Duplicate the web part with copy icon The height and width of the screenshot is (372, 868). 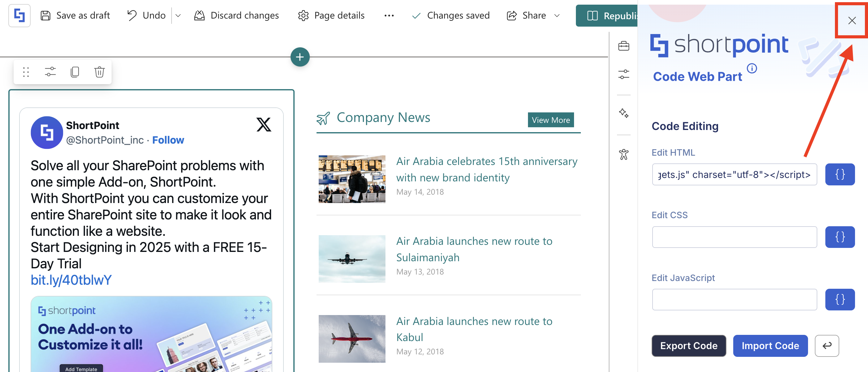tap(75, 72)
